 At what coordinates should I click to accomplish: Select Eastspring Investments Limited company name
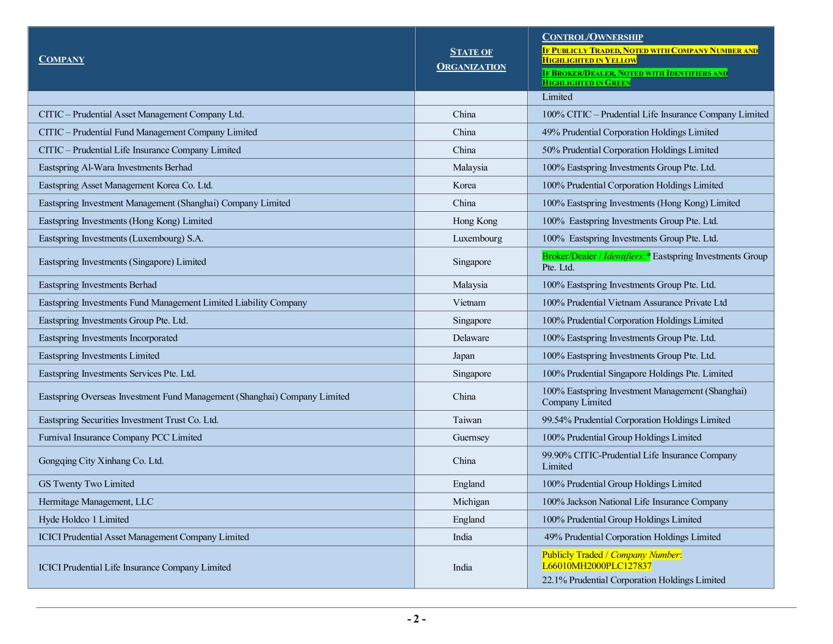point(99,355)
